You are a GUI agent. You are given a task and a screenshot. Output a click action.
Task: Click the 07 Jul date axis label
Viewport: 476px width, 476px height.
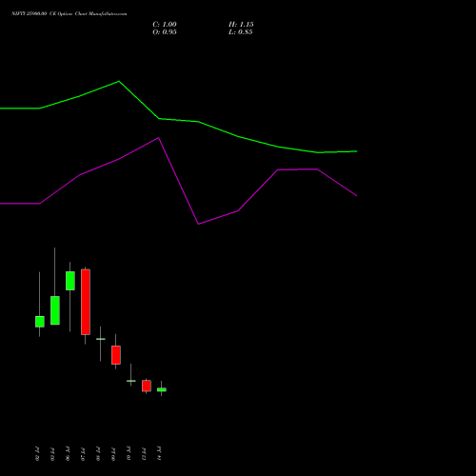(83, 454)
